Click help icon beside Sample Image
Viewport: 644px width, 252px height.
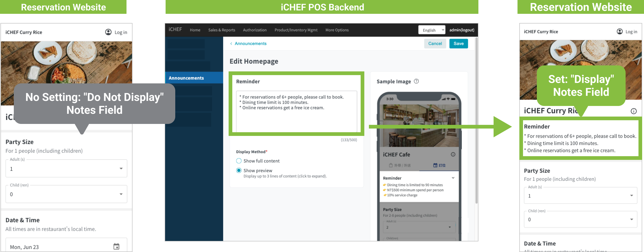(416, 81)
